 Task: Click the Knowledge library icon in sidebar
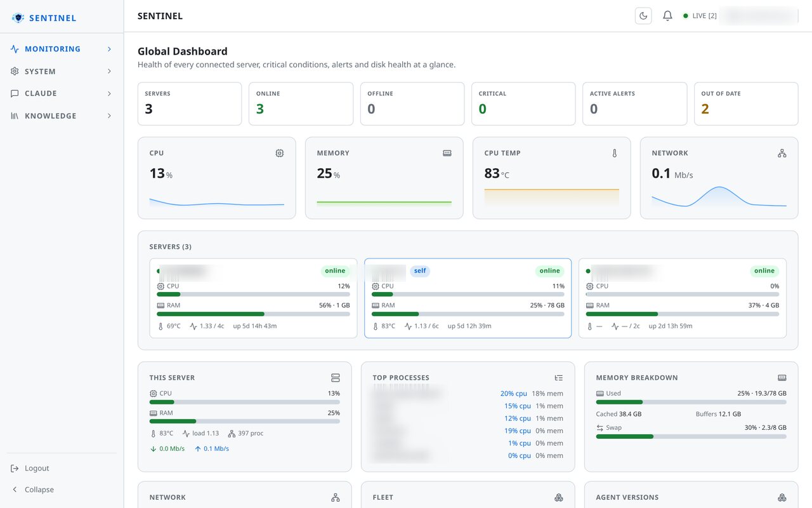click(x=15, y=116)
